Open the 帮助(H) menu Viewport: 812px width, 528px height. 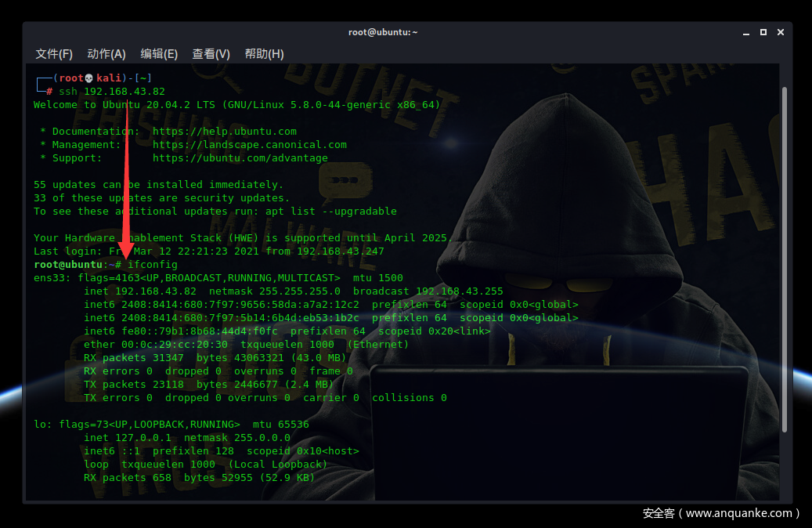click(x=264, y=54)
